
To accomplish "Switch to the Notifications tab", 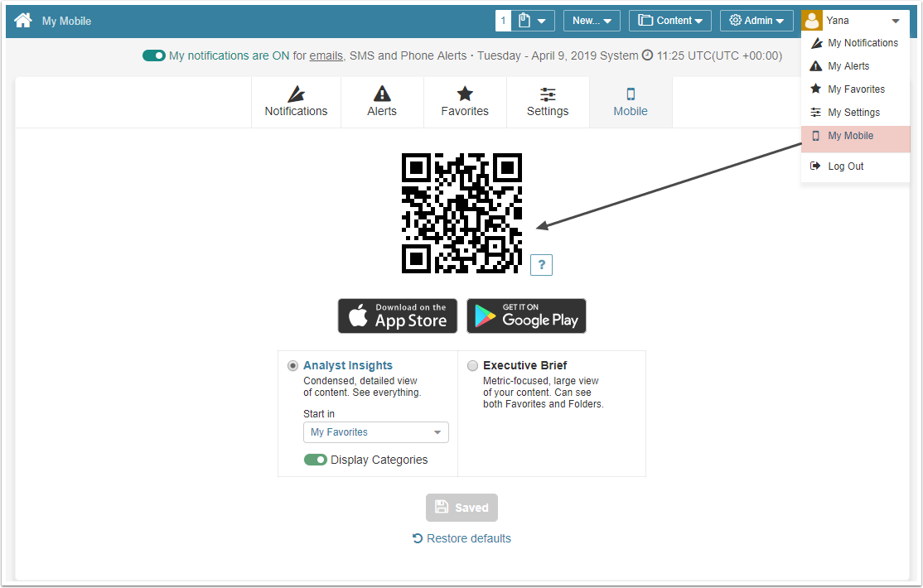I will click(296, 102).
